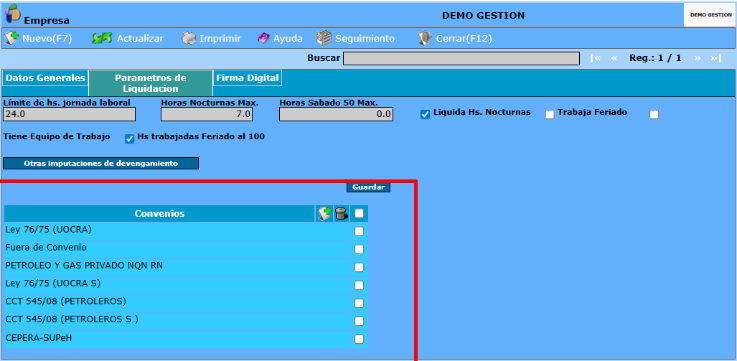
Task: Click the Reg.: 1 / 1 record counter
Action: coord(655,58)
